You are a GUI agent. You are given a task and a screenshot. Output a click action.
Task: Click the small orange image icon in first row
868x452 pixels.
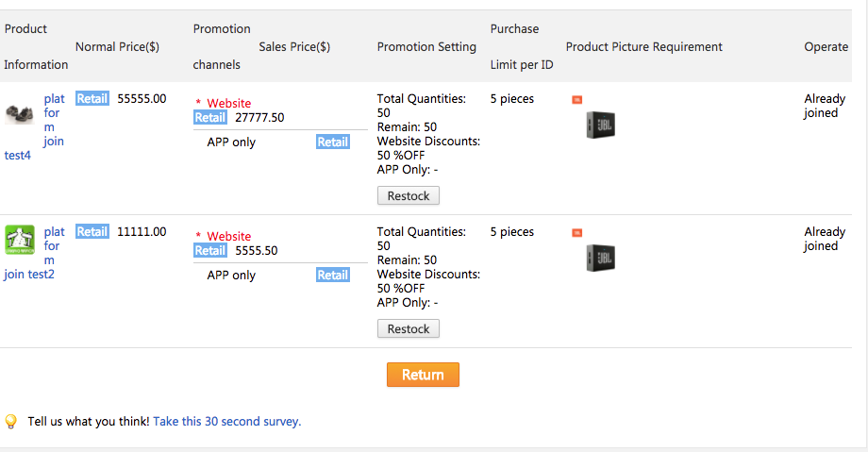tap(576, 99)
